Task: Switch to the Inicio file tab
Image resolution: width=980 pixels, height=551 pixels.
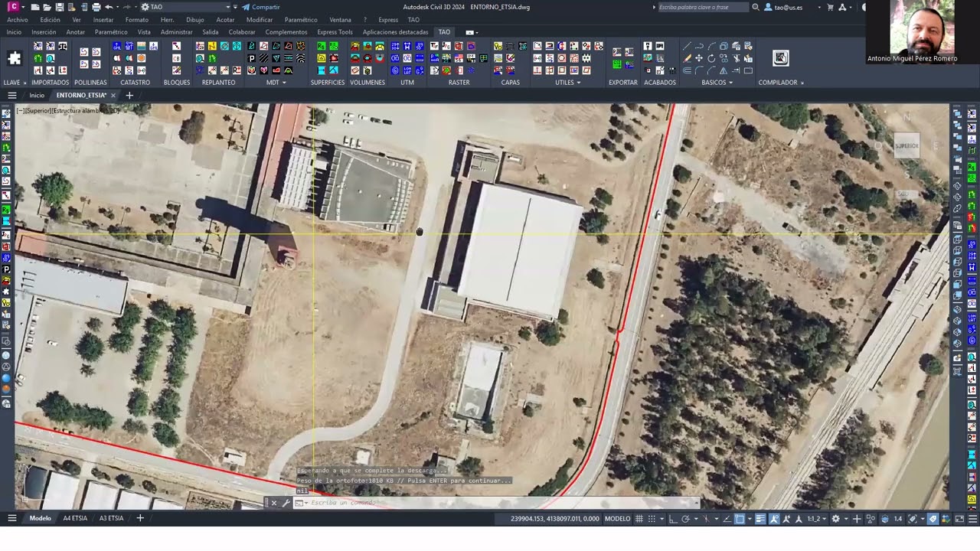Action: click(37, 96)
